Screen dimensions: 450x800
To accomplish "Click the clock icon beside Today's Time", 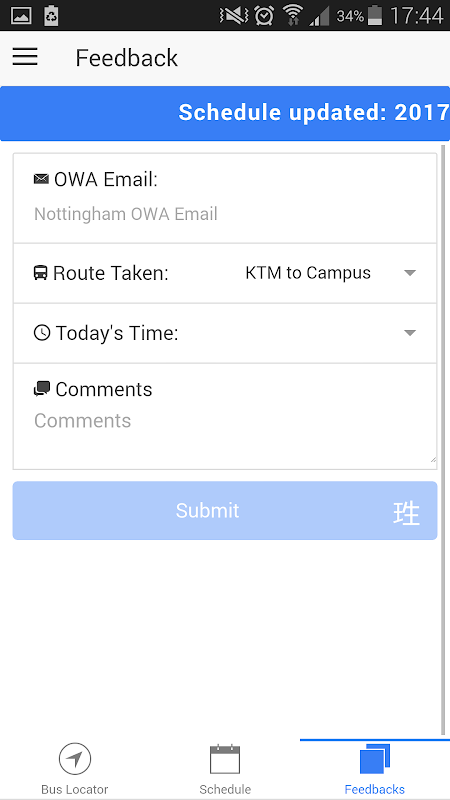I will (42, 333).
